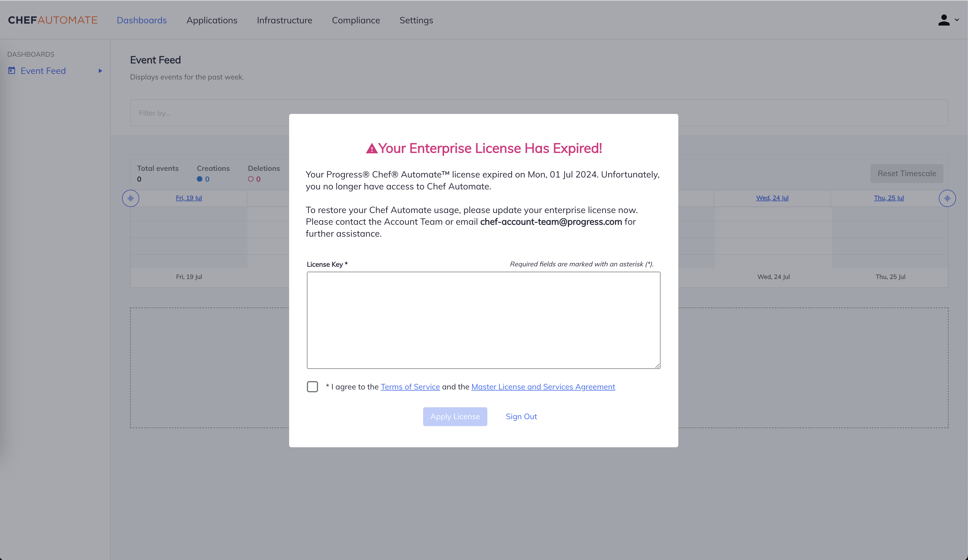Open the user profile icon
Image resolution: width=968 pixels, height=560 pixels.
click(x=944, y=20)
